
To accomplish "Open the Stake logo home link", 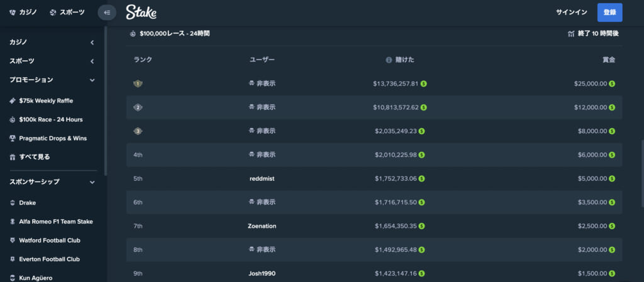I will pyautogui.click(x=141, y=13).
